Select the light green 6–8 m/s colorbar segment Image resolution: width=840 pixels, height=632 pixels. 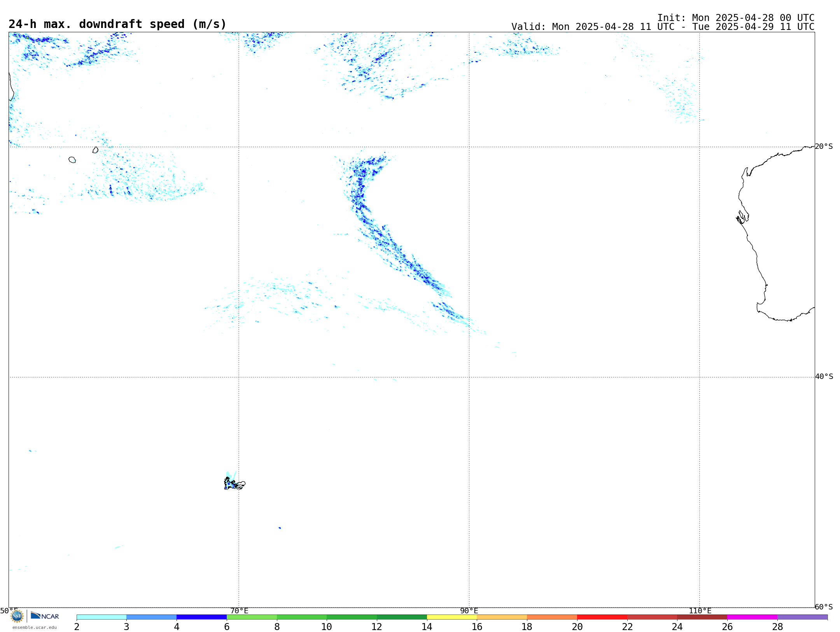252,617
